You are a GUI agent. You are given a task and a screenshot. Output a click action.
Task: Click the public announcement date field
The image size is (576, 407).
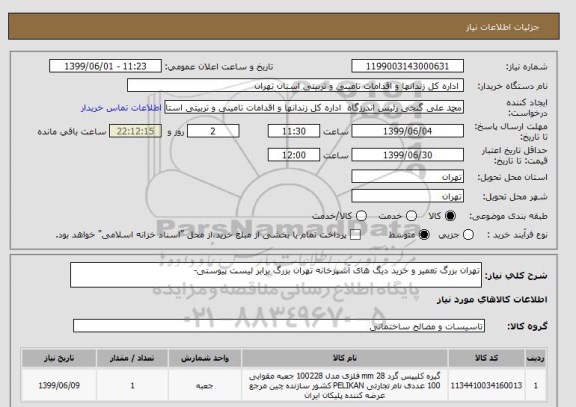[x=105, y=66]
